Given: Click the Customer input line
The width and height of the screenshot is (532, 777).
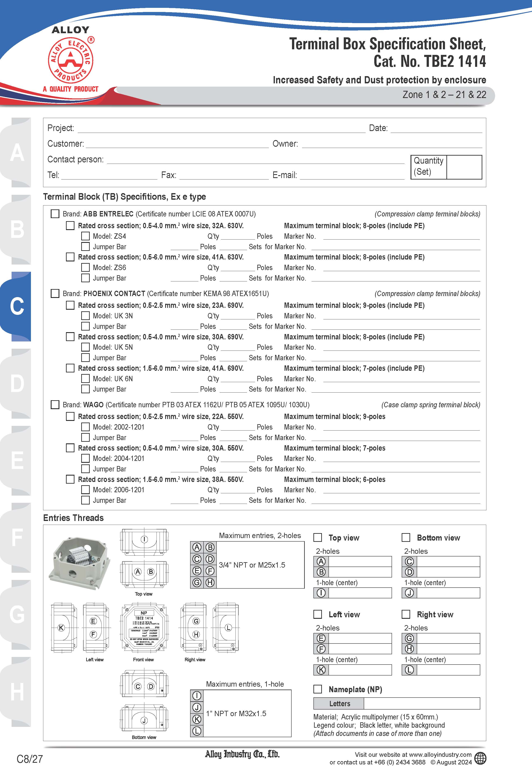Looking at the screenshot, I should (x=177, y=144).
